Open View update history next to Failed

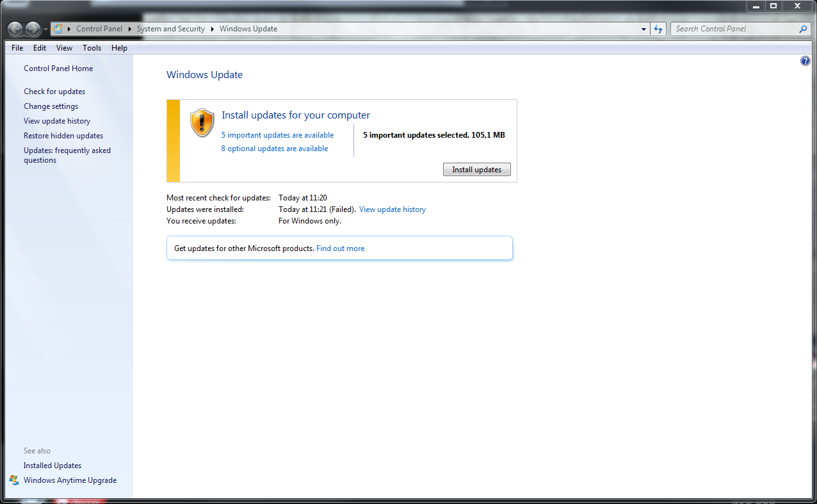click(x=392, y=209)
